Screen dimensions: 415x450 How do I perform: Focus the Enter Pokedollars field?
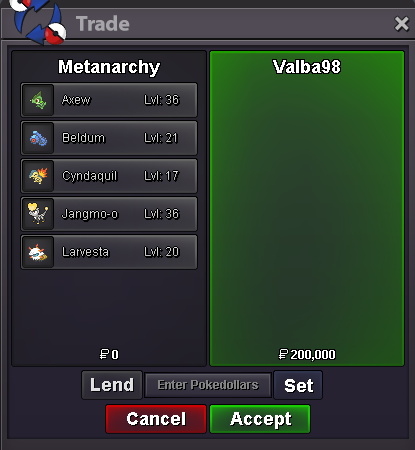(x=208, y=385)
